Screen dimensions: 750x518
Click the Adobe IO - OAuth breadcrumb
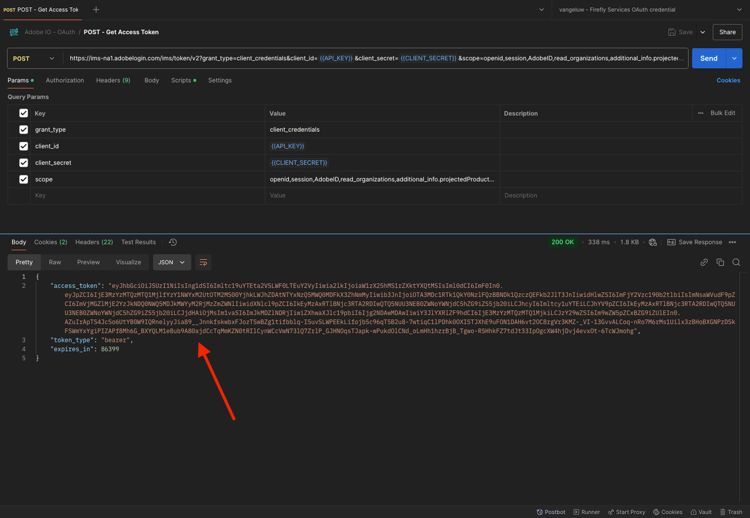pos(50,32)
